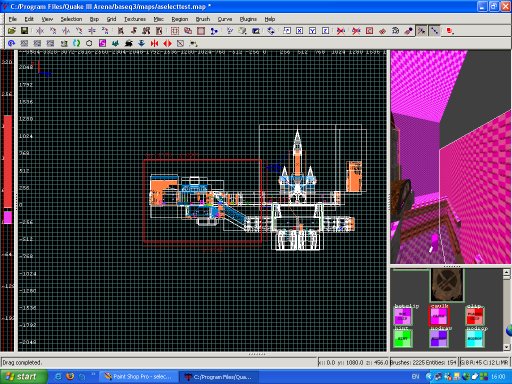Click the Select Touching icon
The height and width of the screenshot is (384, 512).
(x=134, y=31)
